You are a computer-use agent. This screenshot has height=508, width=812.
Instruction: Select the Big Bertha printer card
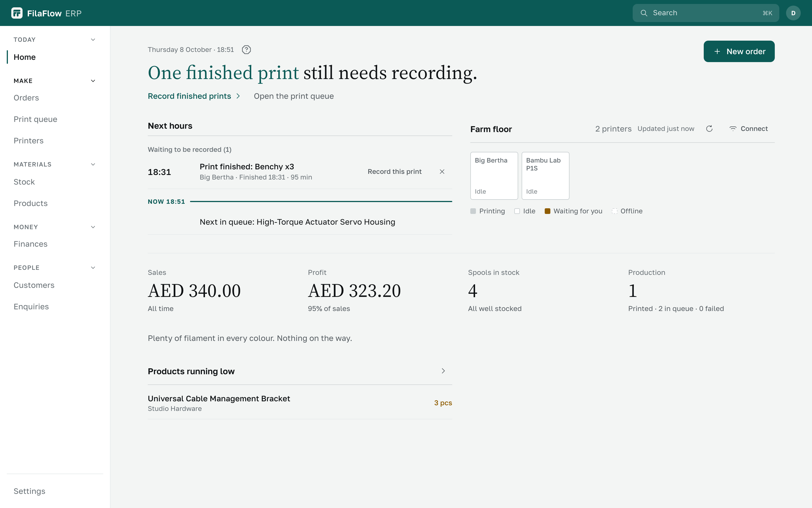coord(494,176)
